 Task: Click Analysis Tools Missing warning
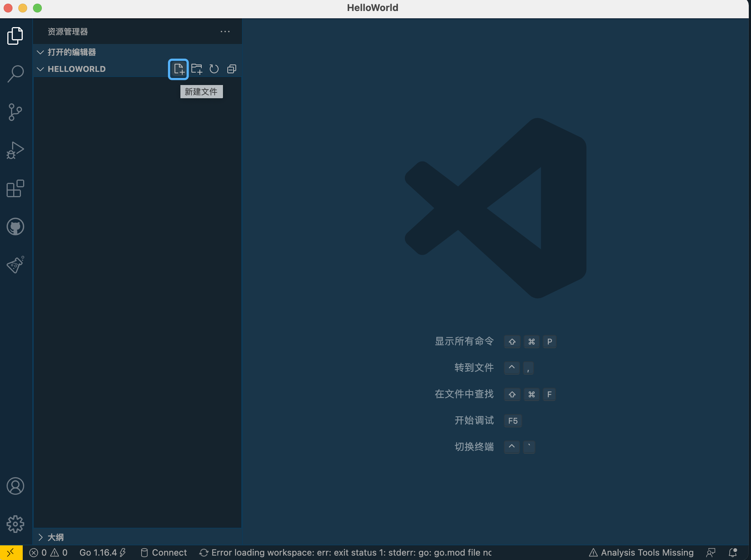(x=641, y=552)
